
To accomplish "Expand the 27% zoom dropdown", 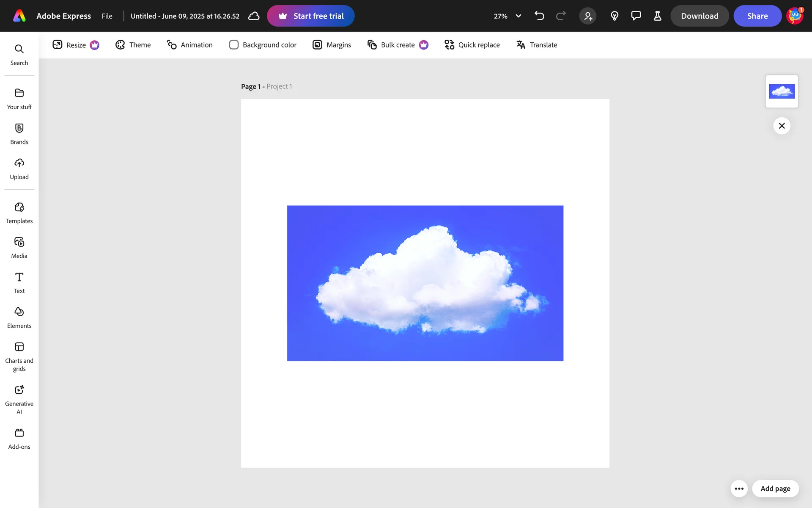I will (518, 16).
